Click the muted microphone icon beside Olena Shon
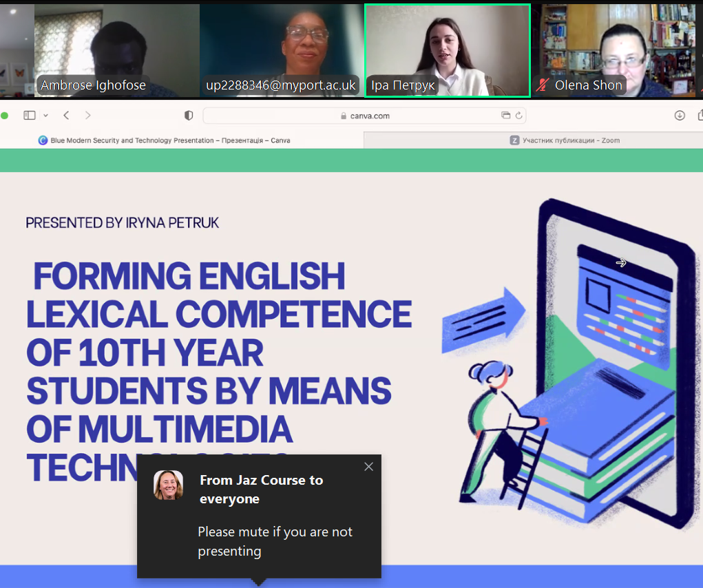The height and width of the screenshot is (588, 703). (x=543, y=85)
